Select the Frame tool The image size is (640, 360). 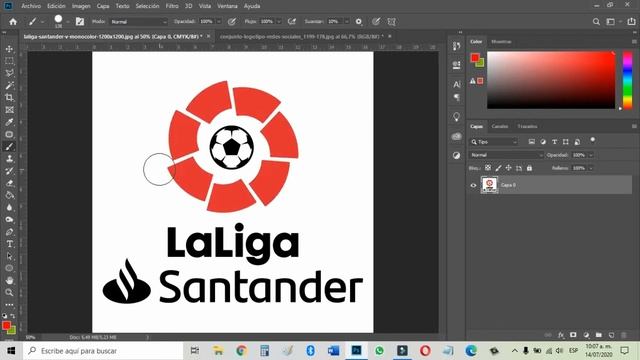(9, 110)
